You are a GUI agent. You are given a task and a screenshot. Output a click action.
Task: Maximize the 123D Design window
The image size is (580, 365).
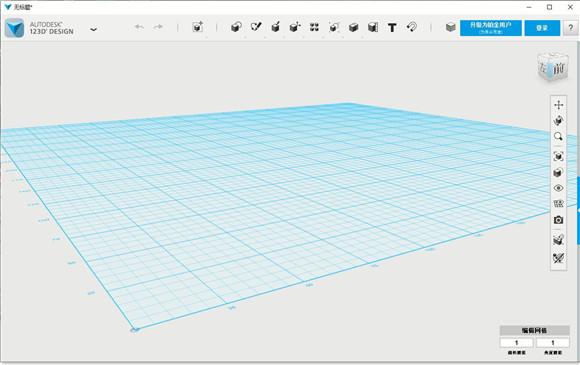pos(550,7)
